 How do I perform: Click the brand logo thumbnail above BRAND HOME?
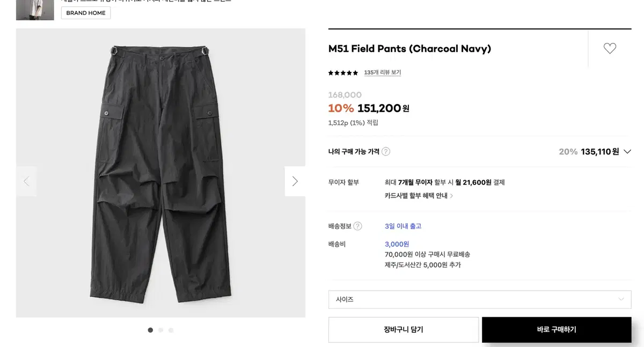(x=34, y=10)
